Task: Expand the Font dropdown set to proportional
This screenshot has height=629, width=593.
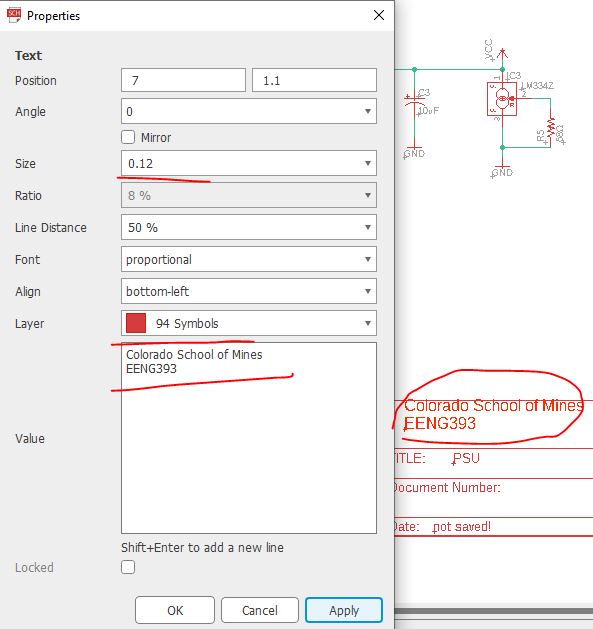Action: click(x=249, y=259)
